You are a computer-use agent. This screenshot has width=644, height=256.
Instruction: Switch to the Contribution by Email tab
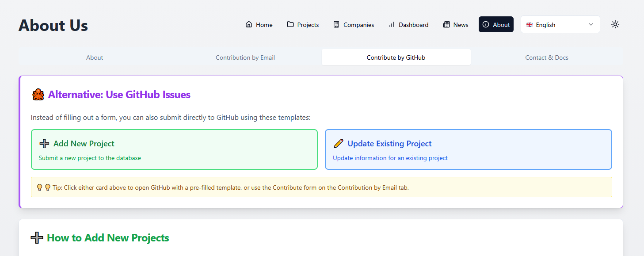245,57
